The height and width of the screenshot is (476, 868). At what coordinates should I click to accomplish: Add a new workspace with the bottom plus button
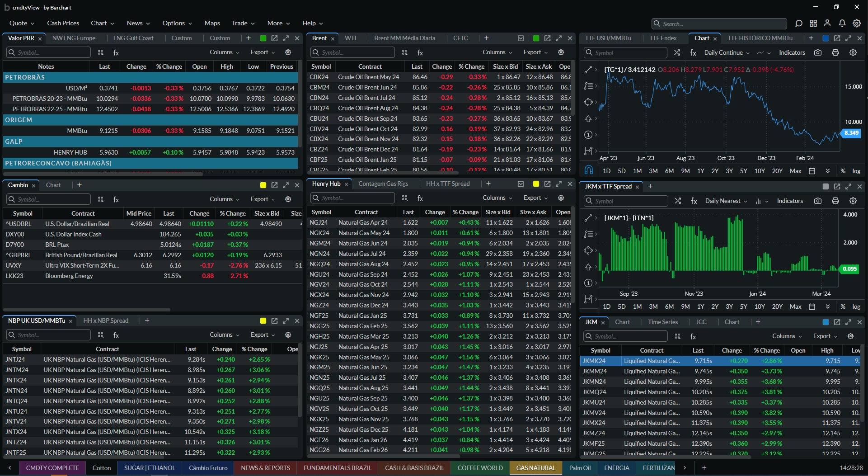coord(704,468)
